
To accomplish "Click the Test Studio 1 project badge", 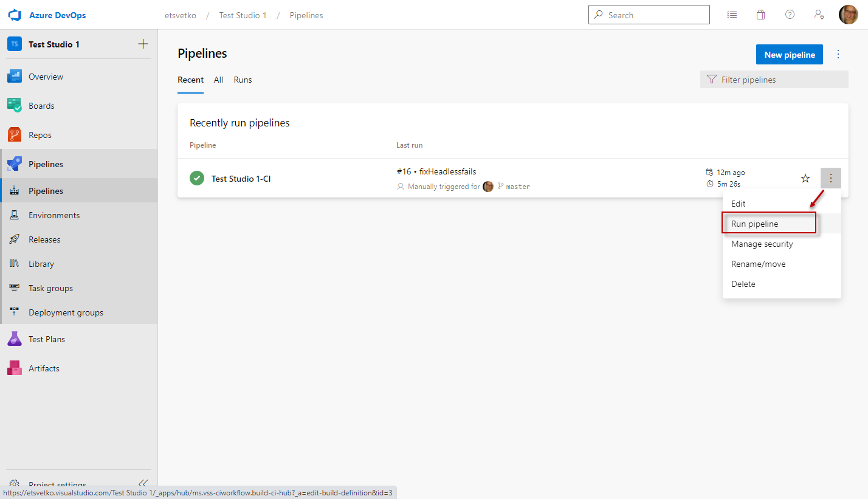I will point(15,44).
